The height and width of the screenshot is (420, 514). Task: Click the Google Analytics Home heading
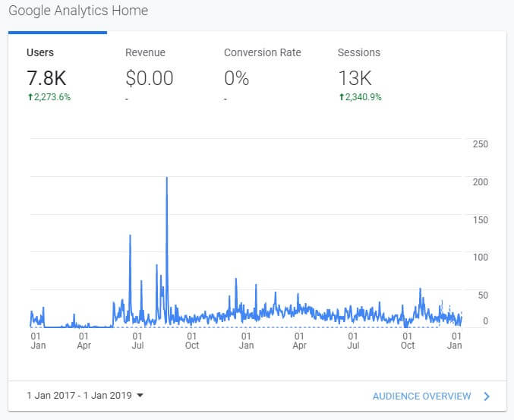pyautogui.click(x=78, y=11)
